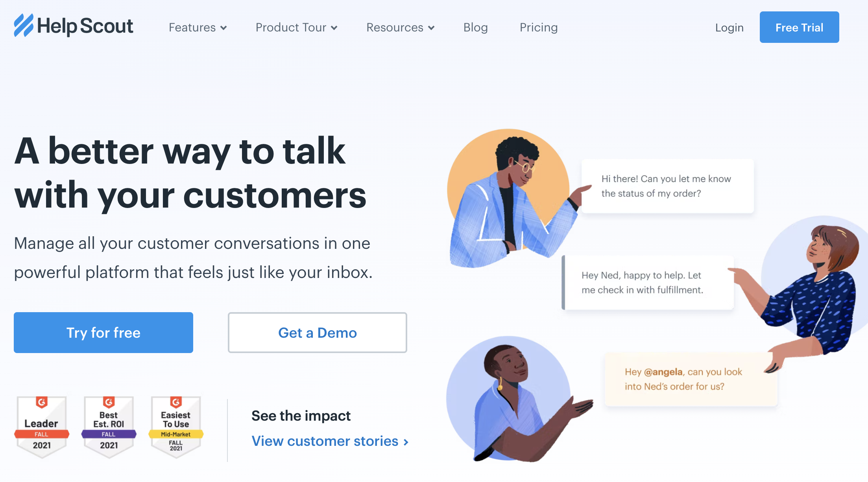Open the Pricing menu item
868x482 pixels.
point(539,28)
